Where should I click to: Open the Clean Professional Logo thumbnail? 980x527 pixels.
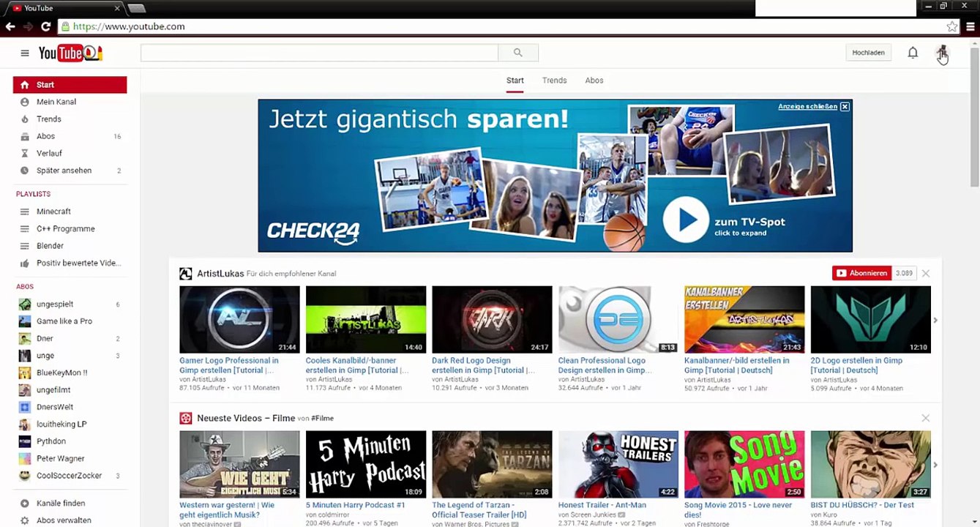click(x=618, y=320)
